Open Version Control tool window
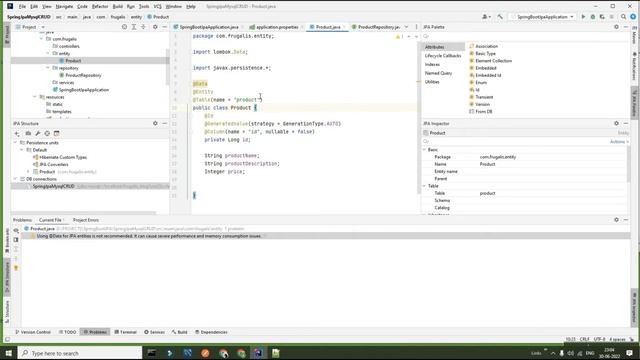Image resolution: width=640 pixels, height=360 pixels. (33, 332)
